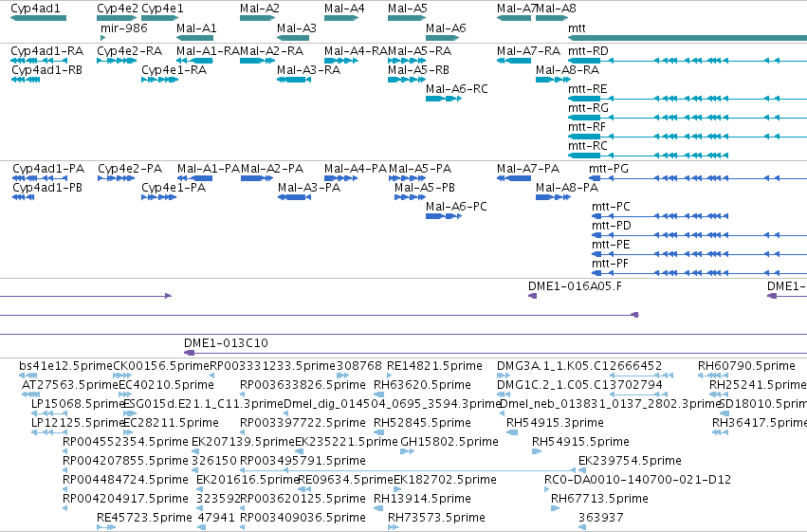Select the mtt-RC transcript
This screenshot has height=532, width=807.
(648, 156)
